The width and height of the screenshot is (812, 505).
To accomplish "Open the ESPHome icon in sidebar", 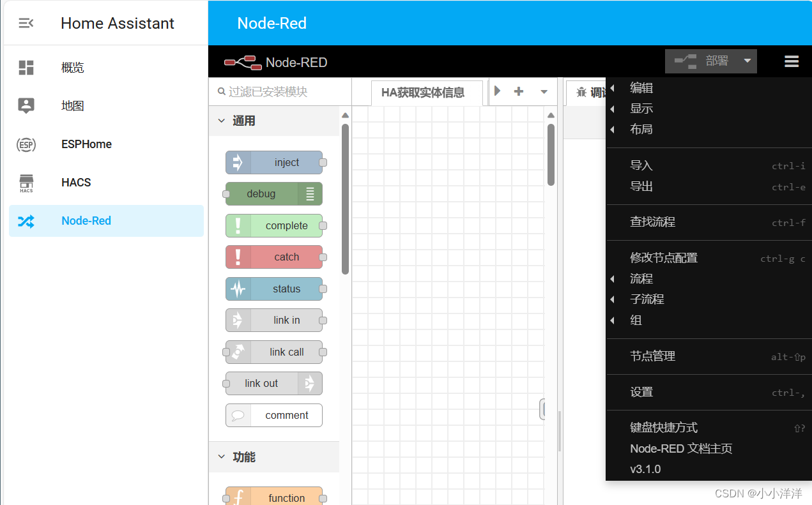I will coord(26,144).
